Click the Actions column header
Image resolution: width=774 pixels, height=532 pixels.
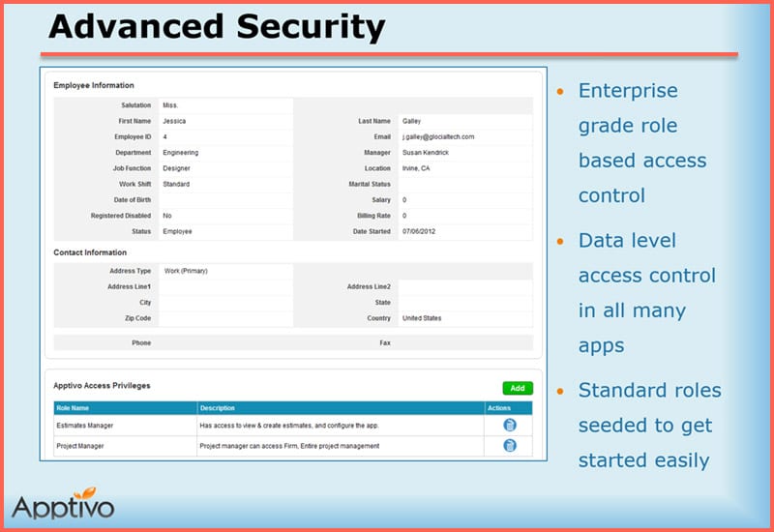[499, 408]
